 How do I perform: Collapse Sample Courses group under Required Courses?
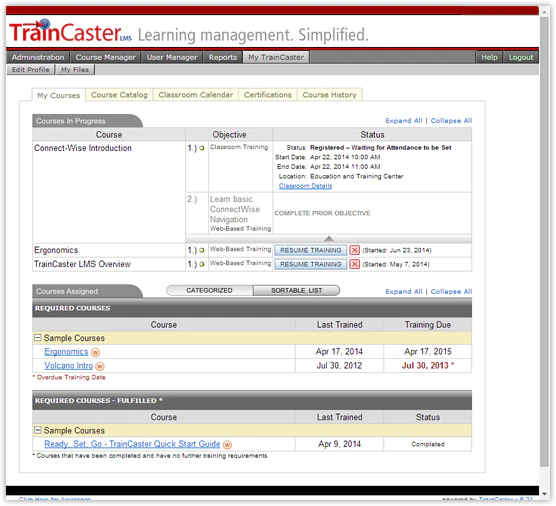click(38, 338)
